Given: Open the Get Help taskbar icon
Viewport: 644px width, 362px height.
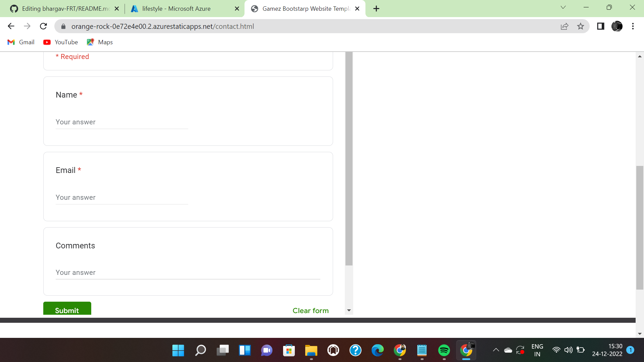Looking at the screenshot, I should point(356,351).
